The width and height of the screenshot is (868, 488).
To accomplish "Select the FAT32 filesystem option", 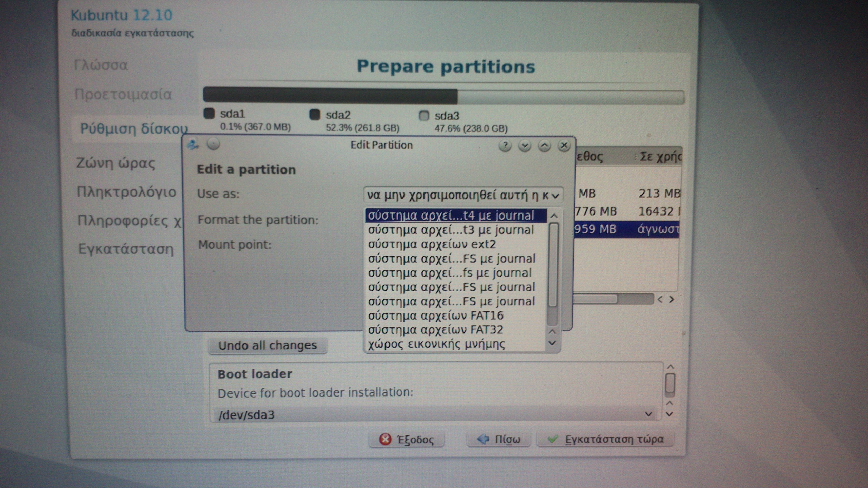I will coord(435,330).
